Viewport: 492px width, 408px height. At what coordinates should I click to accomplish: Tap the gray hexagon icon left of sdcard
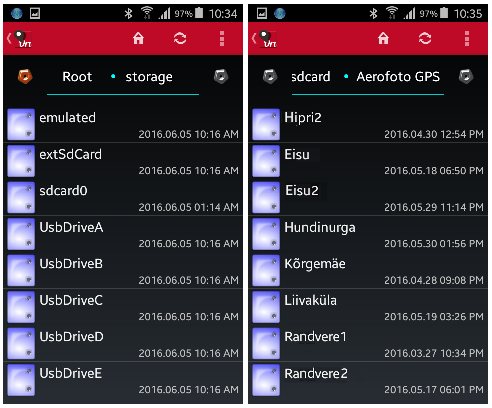pyautogui.click(x=270, y=76)
